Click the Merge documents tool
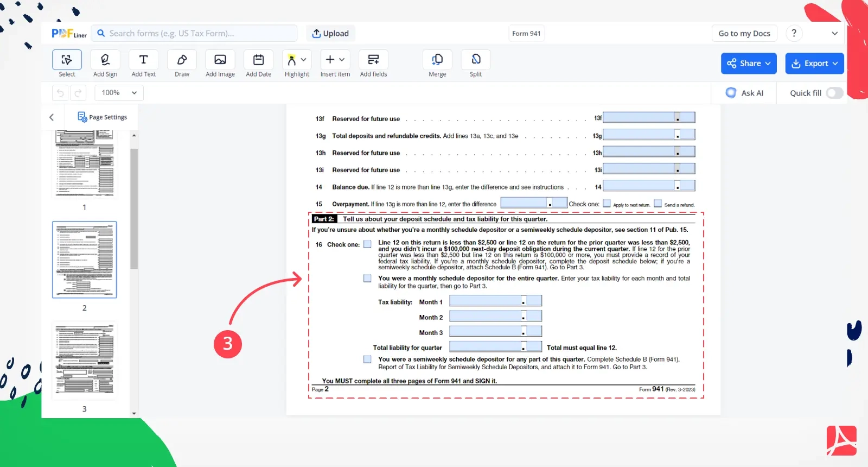 [437, 60]
